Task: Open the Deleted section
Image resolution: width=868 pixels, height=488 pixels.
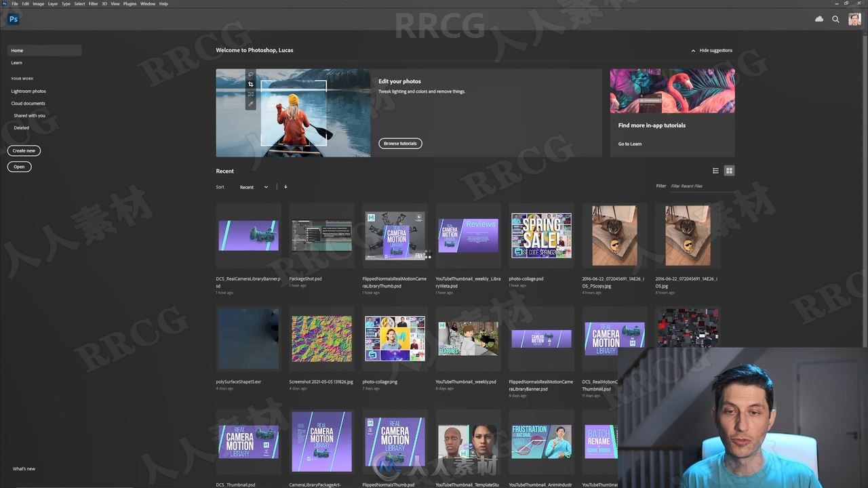Action: tap(22, 127)
